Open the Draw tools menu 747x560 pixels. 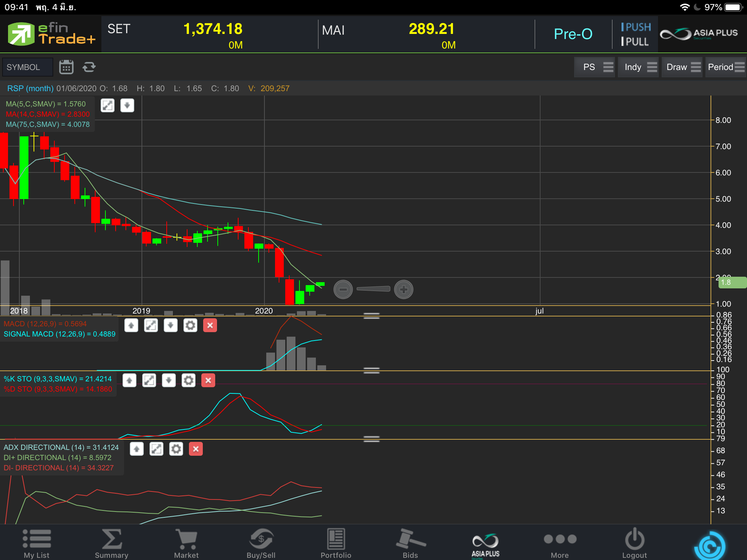(682, 67)
